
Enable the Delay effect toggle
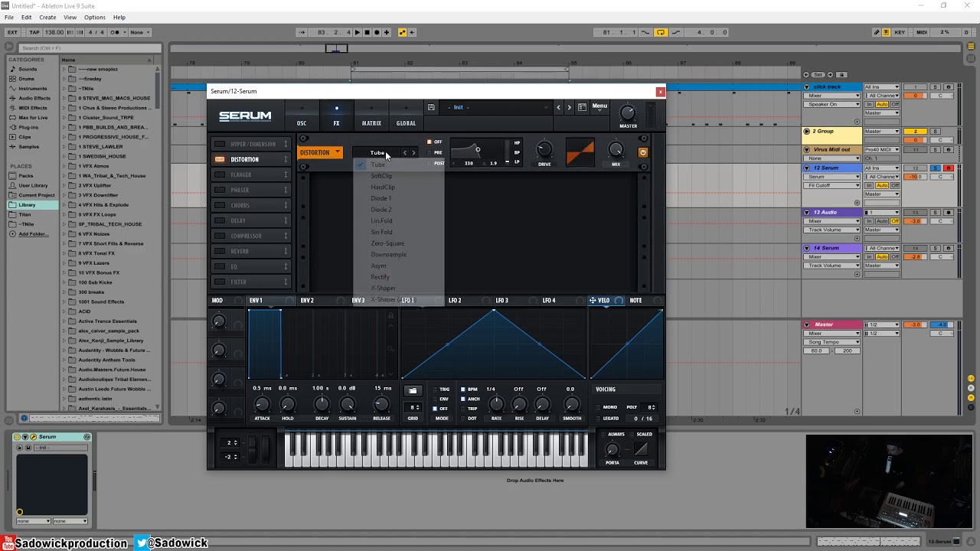tap(220, 220)
